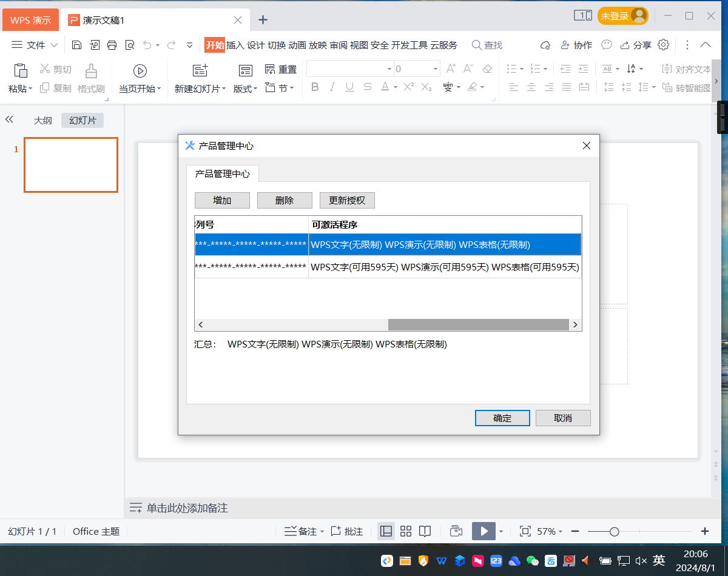The image size is (728, 576).
Task: Start slideshow with the play button
Action: (484, 531)
